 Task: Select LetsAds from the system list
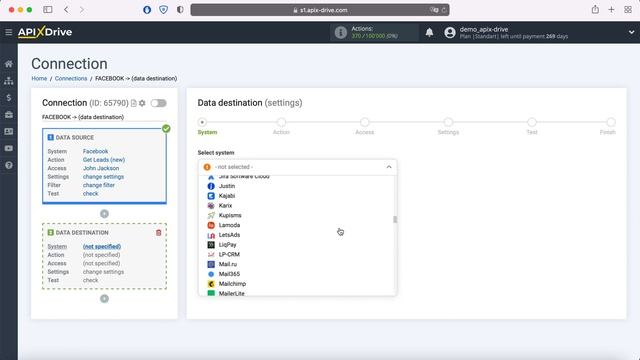[x=297, y=235]
